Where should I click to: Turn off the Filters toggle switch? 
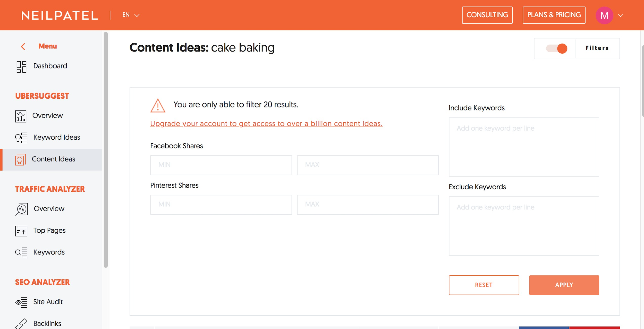click(556, 48)
